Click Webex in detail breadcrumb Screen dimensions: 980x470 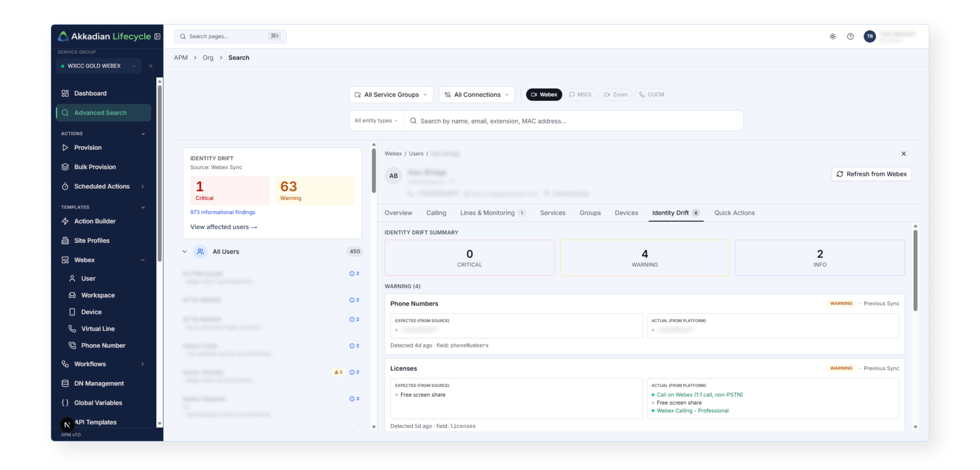[393, 154]
